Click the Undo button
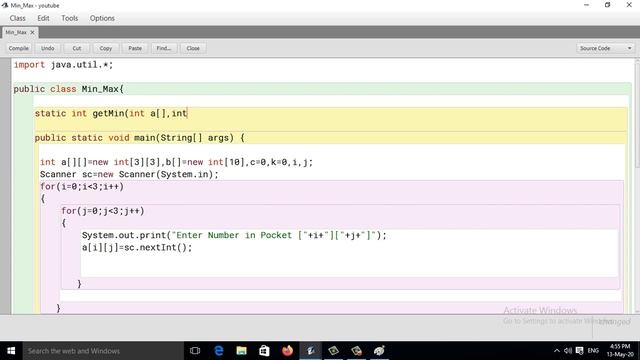The height and width of the screenshot is (360, 640). pyautogui.click(x=47, y=48)
